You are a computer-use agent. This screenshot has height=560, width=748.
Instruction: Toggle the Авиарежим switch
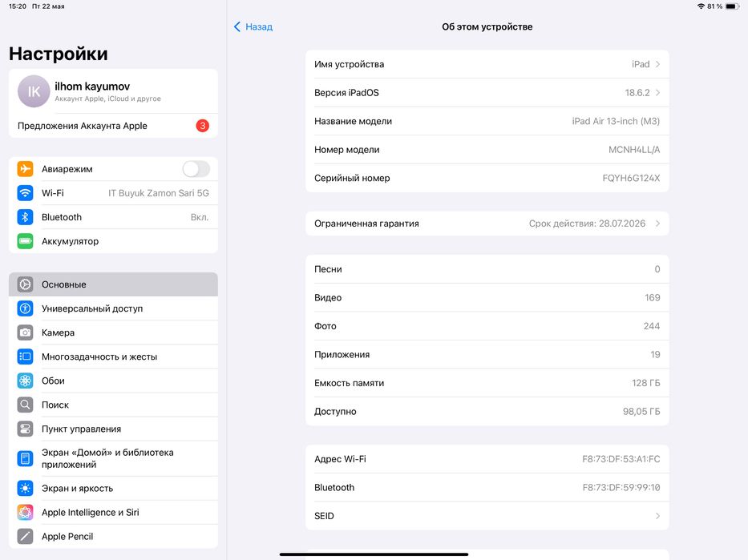click(196, 169)
